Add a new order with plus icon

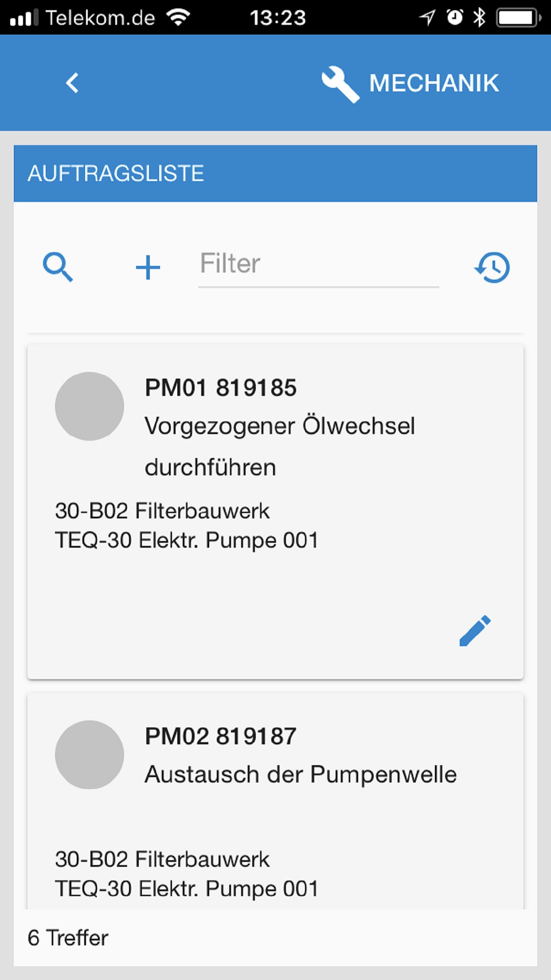(x=148, y=268)
